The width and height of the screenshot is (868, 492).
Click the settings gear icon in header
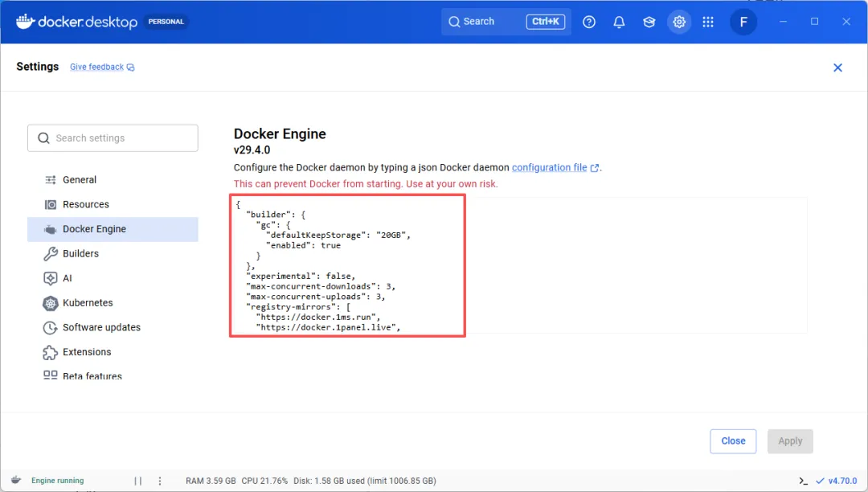678,22
